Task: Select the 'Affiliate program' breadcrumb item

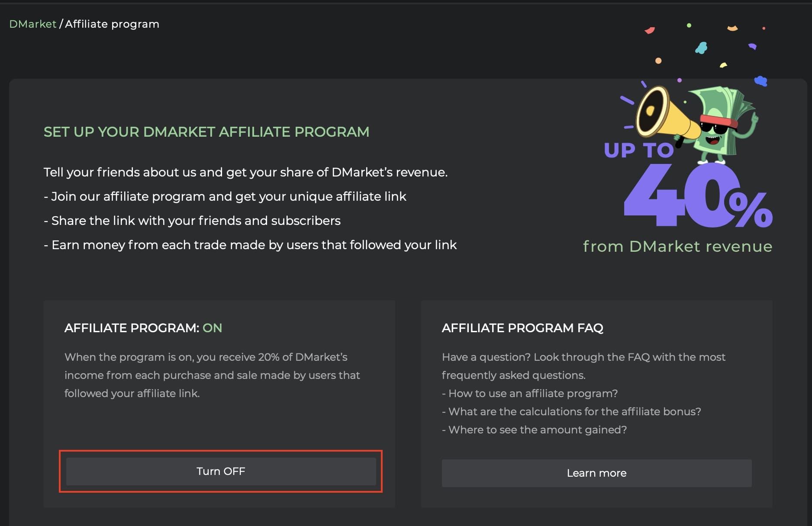Action: click(x=112, y=24)
